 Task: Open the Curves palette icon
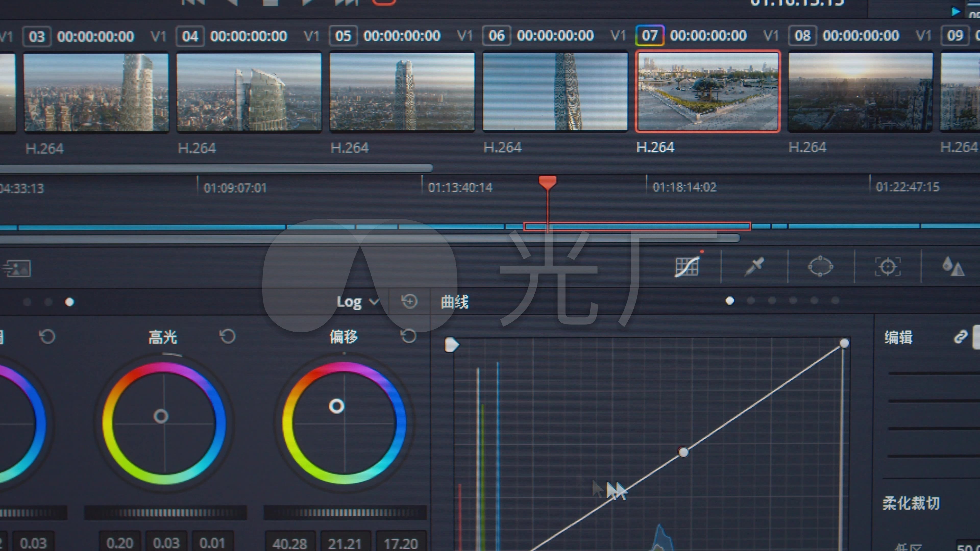687,267
